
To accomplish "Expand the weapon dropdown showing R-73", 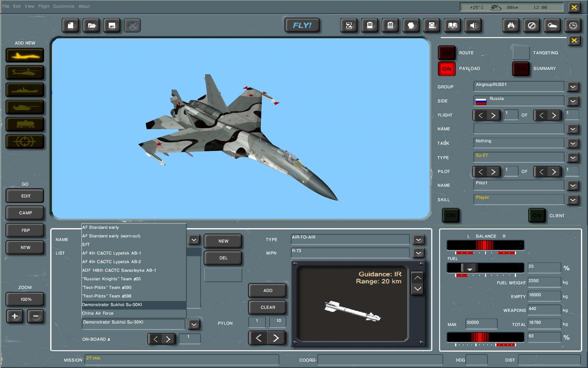I will [x=418, y=253].
